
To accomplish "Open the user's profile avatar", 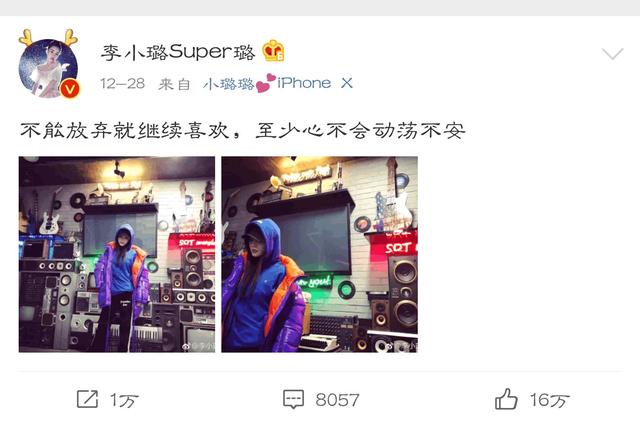I will 48,68.
